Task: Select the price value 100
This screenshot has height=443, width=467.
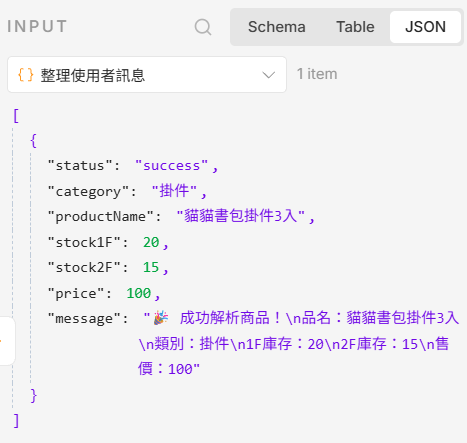Action: 139,293
